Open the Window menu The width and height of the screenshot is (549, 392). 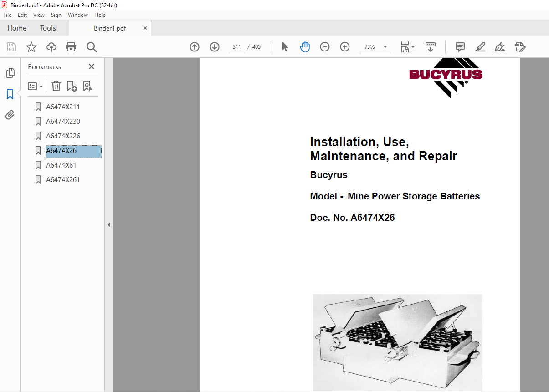(x=78, y=15)
